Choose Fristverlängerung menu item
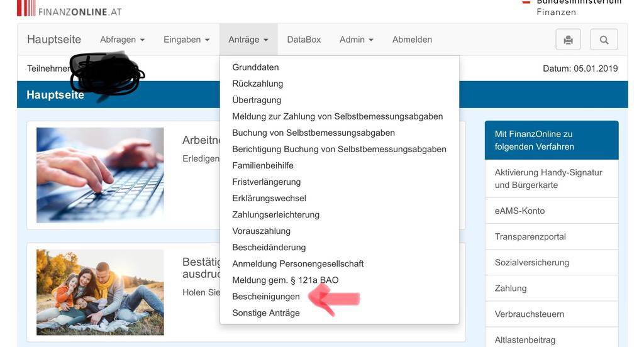644x347 pixels. pos(267,182)
